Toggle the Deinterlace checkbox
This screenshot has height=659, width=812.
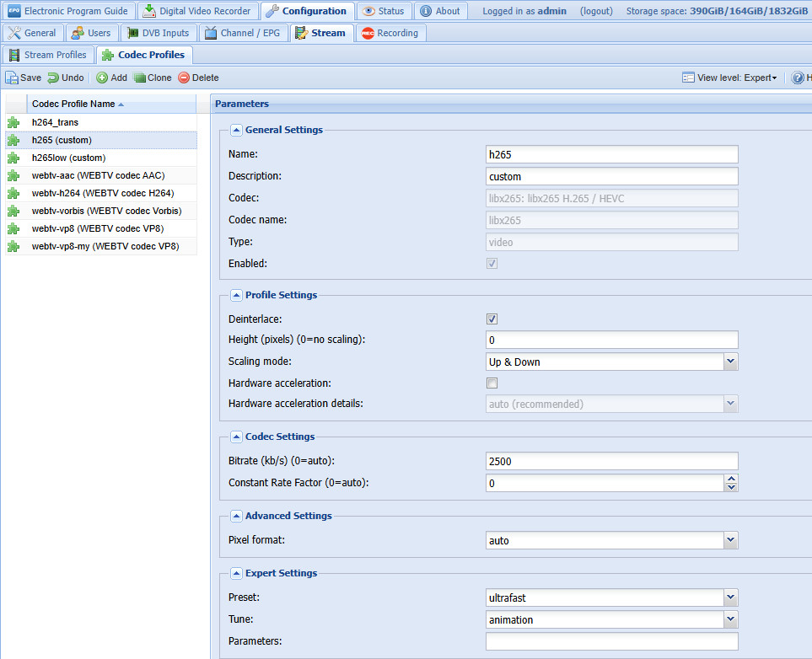(492, 319)
